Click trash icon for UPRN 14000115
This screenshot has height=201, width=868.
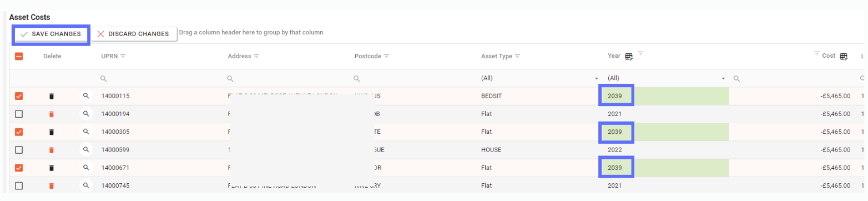52,96
